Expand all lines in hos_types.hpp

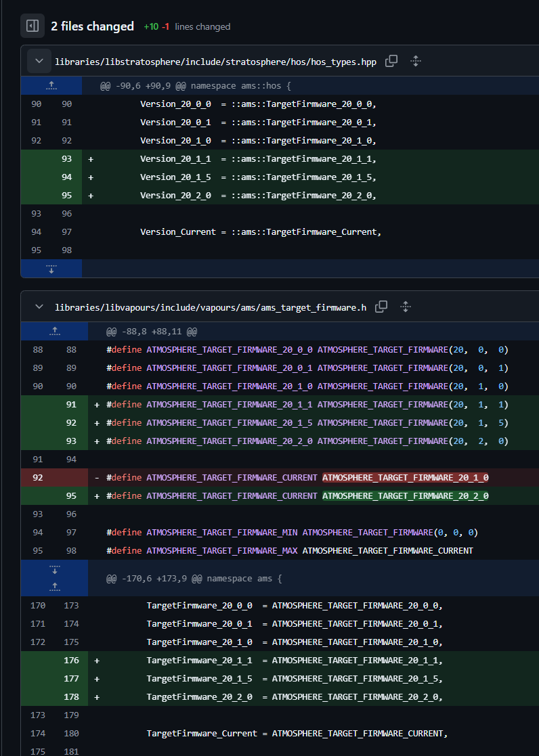(x=416, y=61)
